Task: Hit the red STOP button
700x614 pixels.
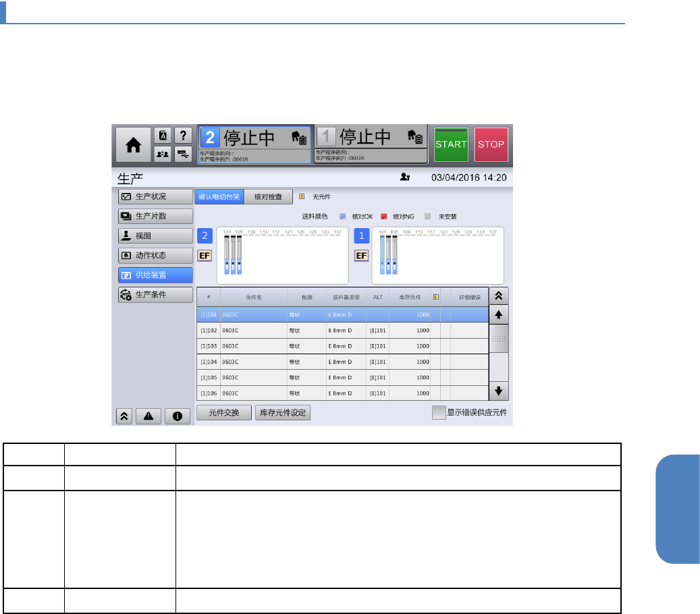Action: click(491, 144)
